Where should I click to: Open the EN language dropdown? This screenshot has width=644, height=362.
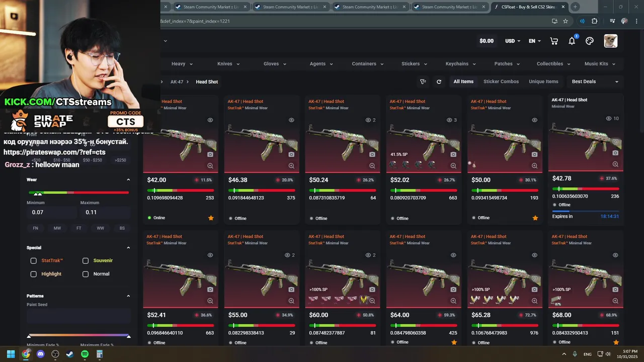535,41
